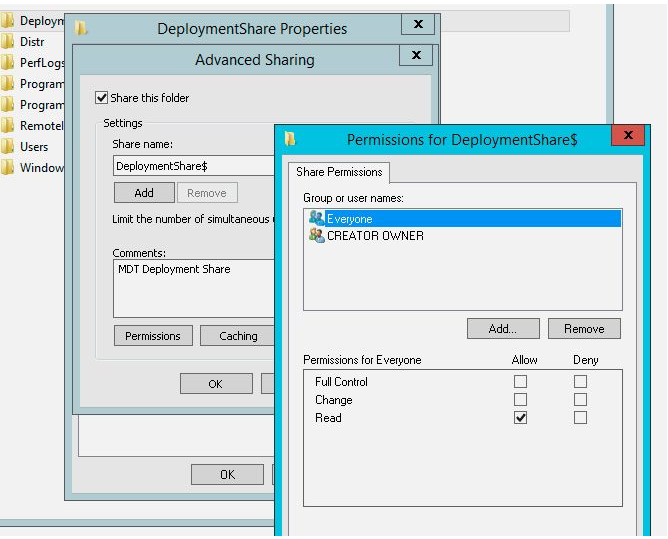Allow Change permission for Everyone
The image size is (668, 539).
520,400
